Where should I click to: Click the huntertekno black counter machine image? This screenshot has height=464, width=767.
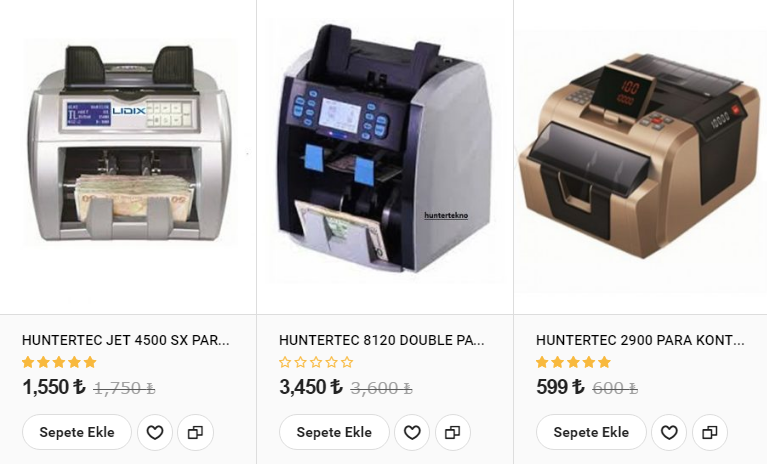coord(384,149)
